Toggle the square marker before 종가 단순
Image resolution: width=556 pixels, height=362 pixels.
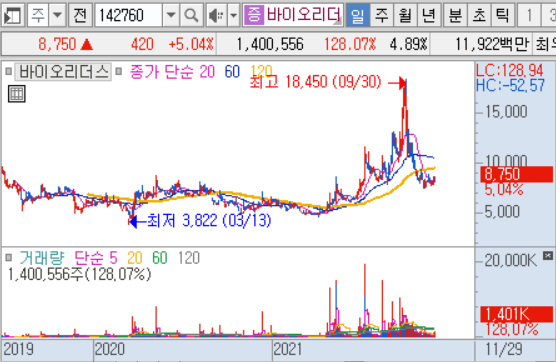(x=119, y=72)
